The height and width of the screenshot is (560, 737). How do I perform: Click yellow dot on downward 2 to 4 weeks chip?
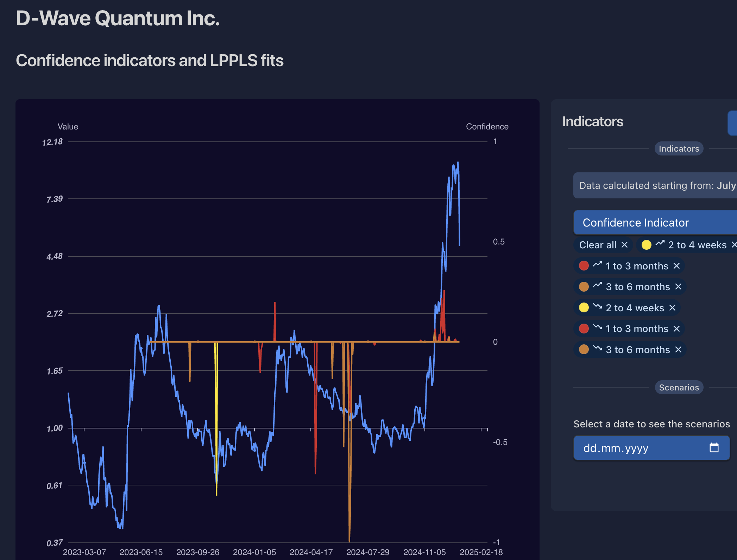[x=584, y=307]
